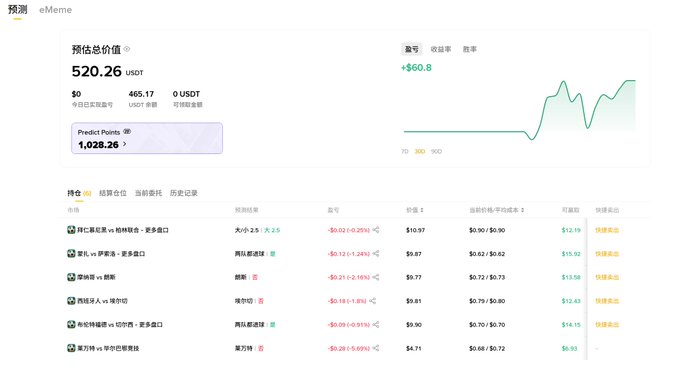This screenshot has width=679, height=369.
Task: Click 快捷卖出 for the $14.15 row
Action: 607,324
